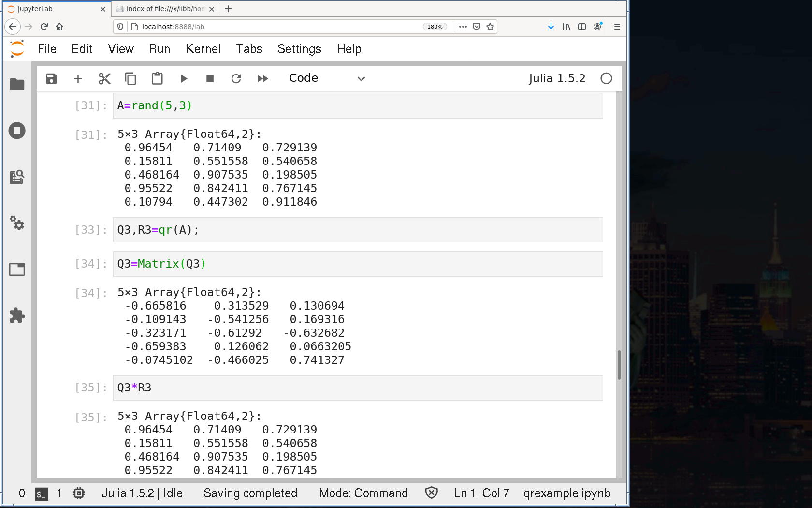The height and width of the screenshot is (508, 812).
Task: Open the Property Inspector gears sidebar icon
Action: point(17,223)
